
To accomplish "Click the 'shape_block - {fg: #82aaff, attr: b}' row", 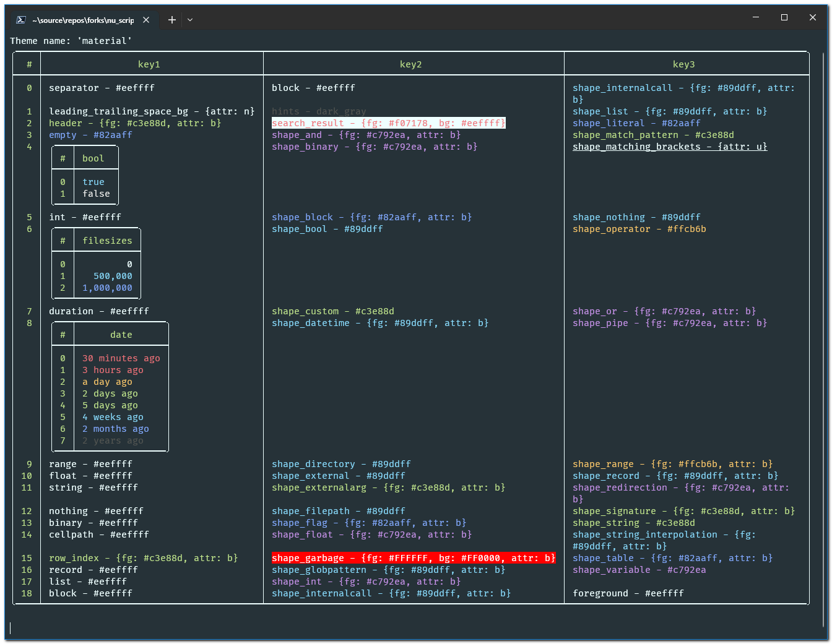I will 372,217.
